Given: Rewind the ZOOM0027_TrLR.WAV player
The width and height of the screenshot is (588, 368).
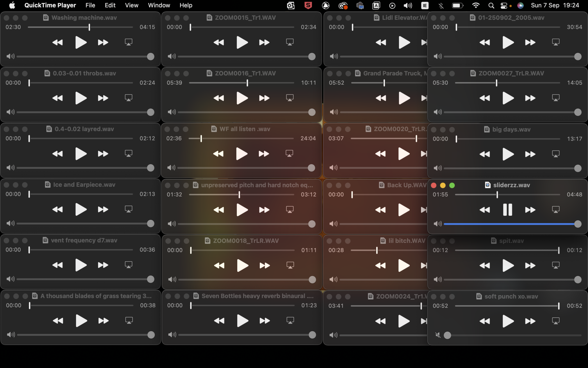Looking at the screenshot, I should point(484,98).
